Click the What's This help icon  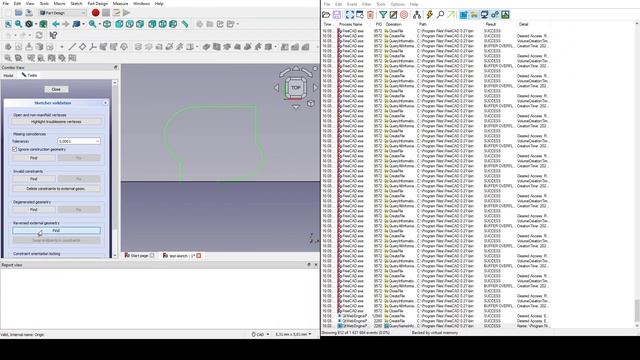coord(53,36)
